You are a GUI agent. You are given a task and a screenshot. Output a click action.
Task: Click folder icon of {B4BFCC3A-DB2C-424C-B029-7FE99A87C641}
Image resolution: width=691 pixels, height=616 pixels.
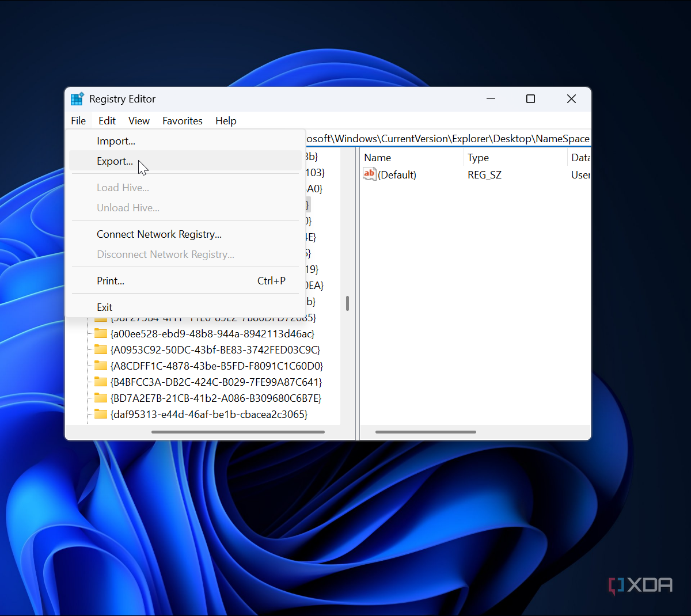point(101,382)
